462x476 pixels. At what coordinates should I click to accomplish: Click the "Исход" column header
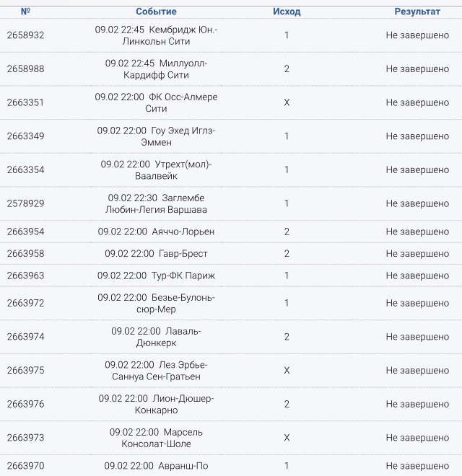pos(287,12)
